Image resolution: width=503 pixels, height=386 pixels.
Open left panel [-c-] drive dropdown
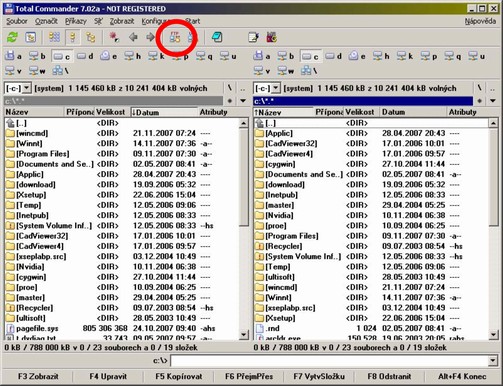(18, 88)
